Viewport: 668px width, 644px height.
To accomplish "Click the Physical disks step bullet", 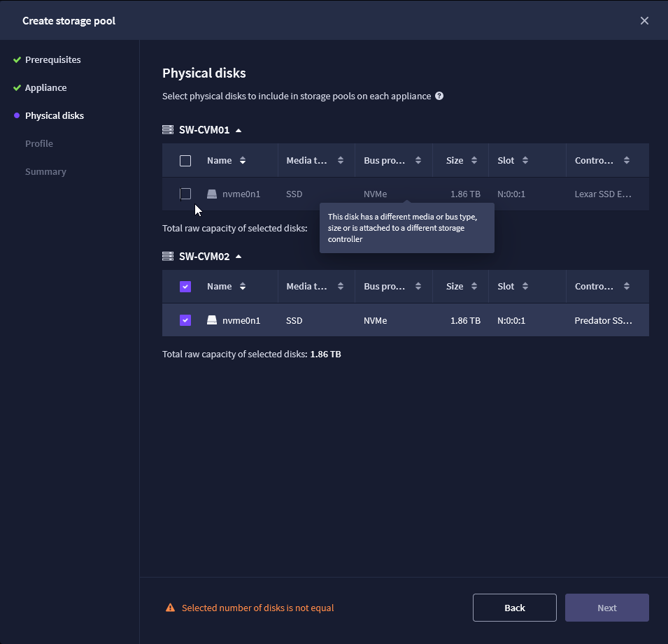I will (x=17, y=115).
